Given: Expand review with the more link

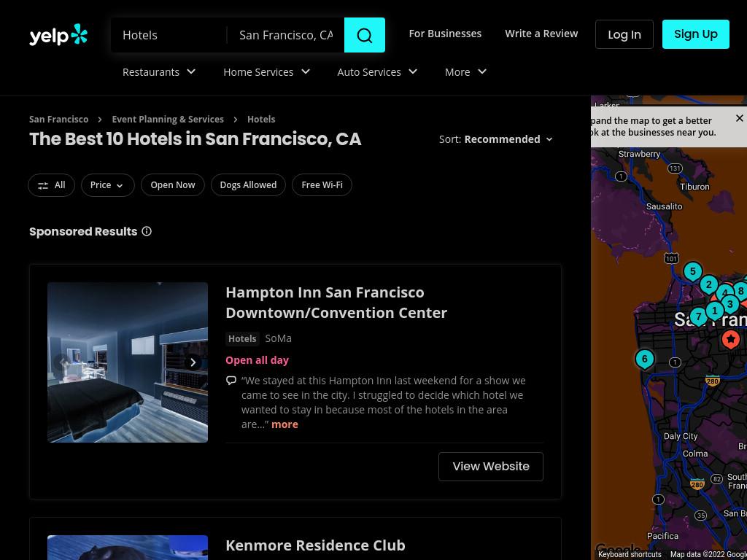Looking at the screenshot, I should click(285, 424).
